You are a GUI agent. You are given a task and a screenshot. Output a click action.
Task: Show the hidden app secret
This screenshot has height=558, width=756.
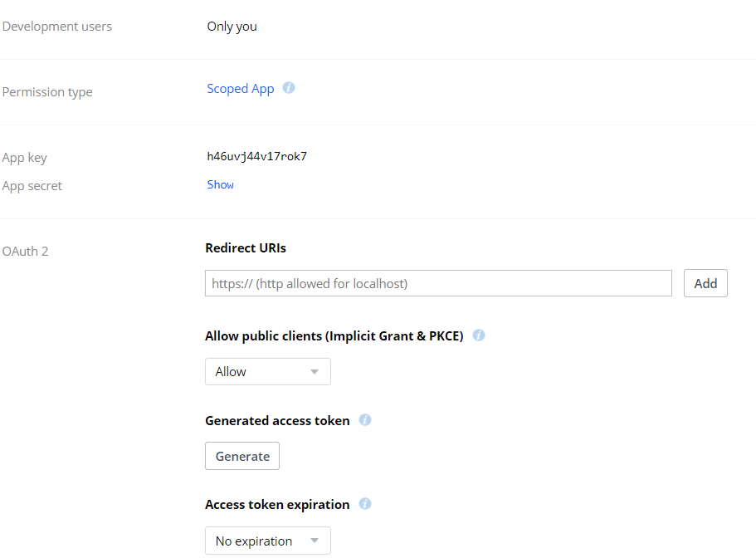[x=220, y=184]
